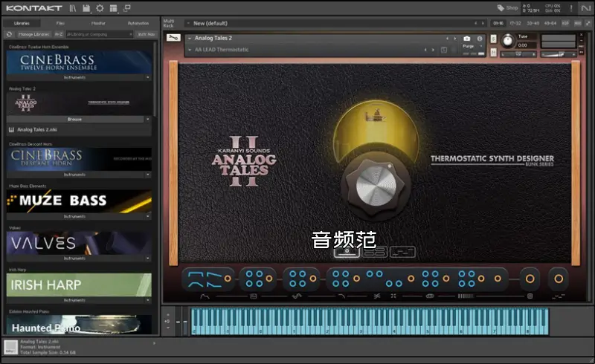This screenshot has height=364, width=595.
Task: Click the second view icon below main knob
Action: 375,252
